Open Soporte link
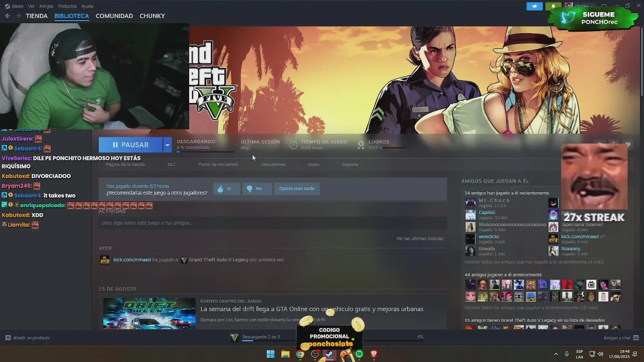 pyautogui.click(x=350, y=164)
